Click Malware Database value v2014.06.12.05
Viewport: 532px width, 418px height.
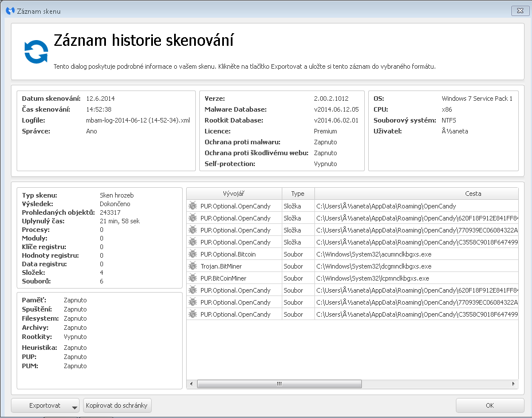(336, 109)
